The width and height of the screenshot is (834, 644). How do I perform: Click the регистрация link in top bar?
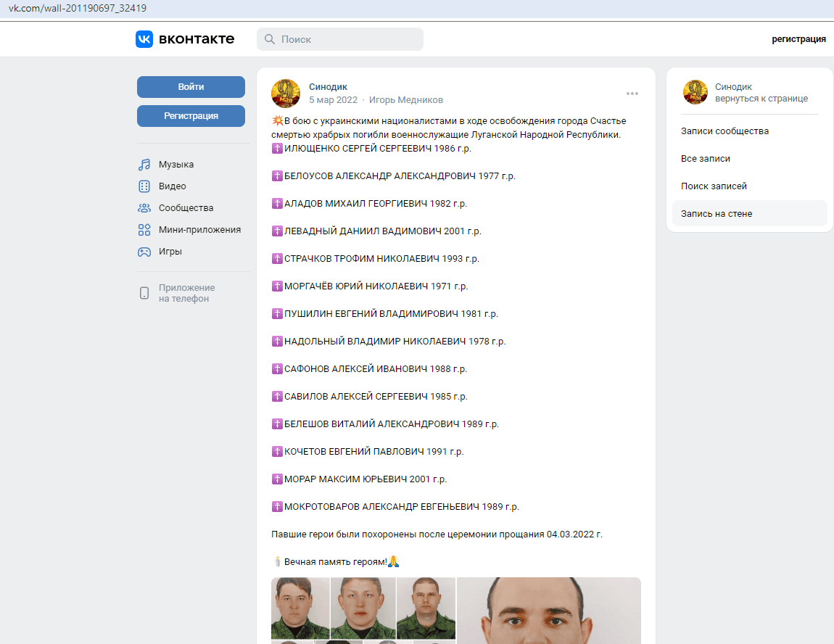pos(798,39)
